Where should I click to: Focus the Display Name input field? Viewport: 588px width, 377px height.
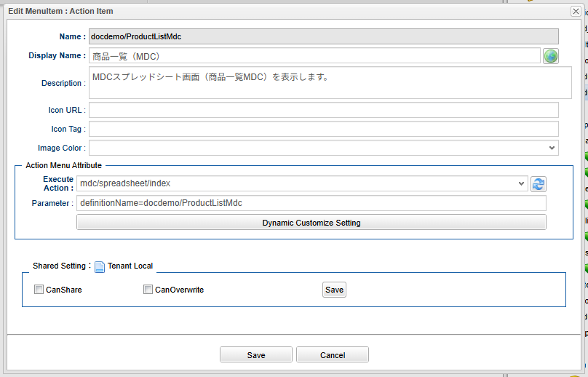[314, 56]
